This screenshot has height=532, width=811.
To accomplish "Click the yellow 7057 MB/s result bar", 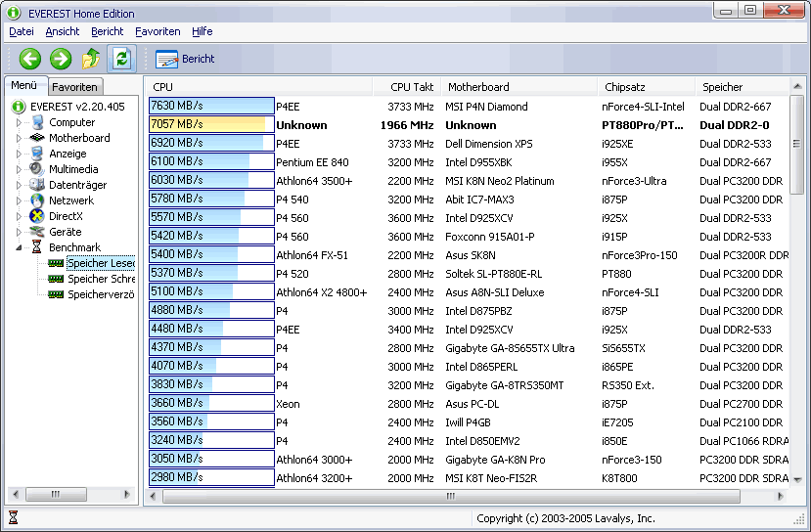I will pyautogui.click(x=211, y=124).
